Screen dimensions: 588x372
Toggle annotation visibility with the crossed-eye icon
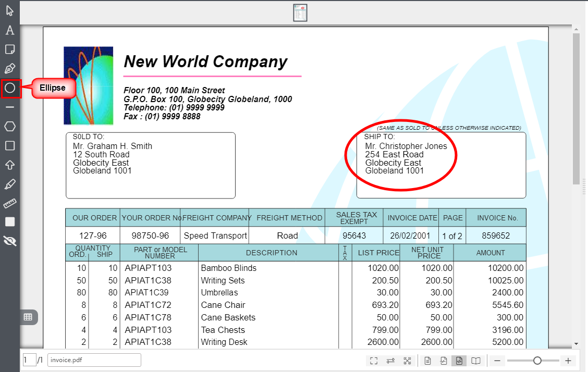[10, 241]
